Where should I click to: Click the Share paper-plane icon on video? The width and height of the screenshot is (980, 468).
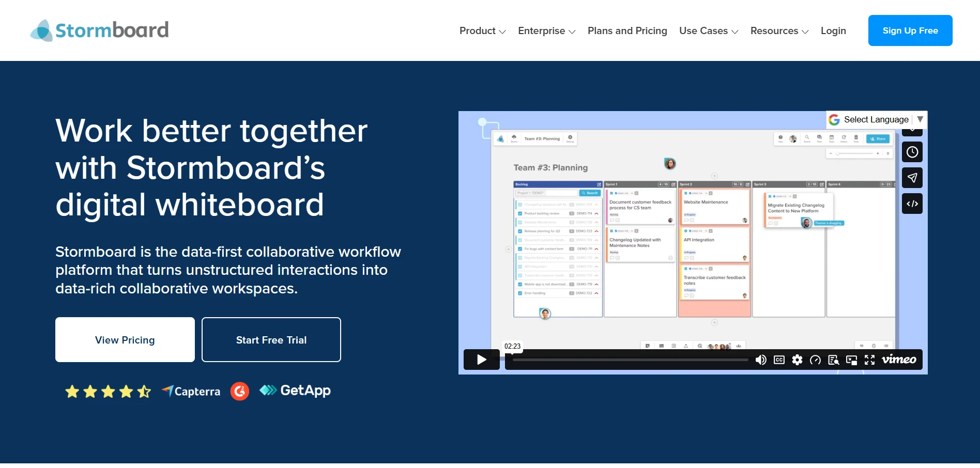click(912, 178)
